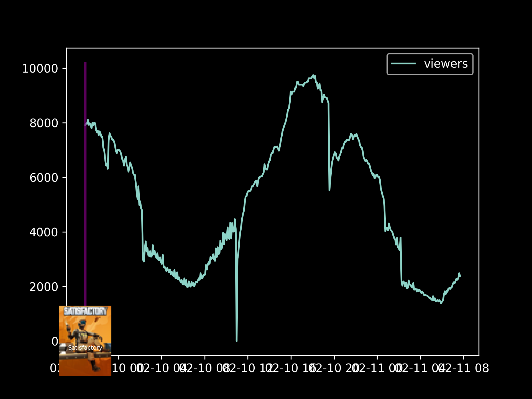Click the bottom of the drop to zero
532x399 pixels.
(x=236, y=341)
